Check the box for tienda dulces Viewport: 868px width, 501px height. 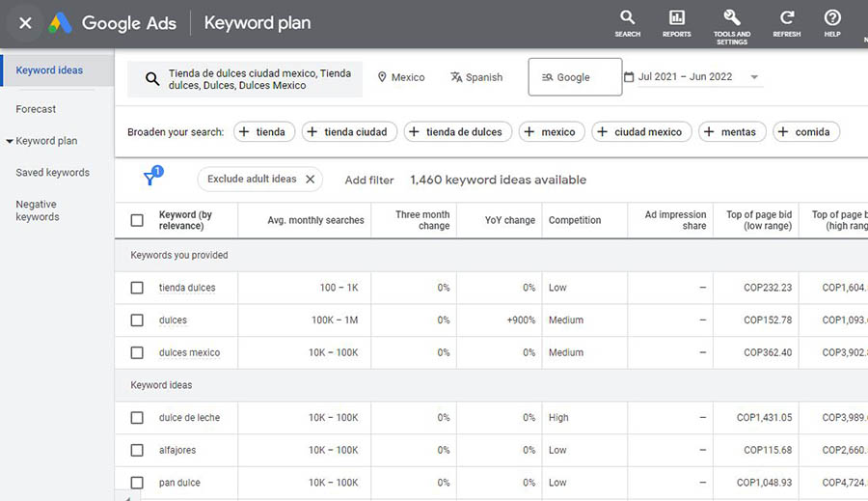click(x=137, y=288)
